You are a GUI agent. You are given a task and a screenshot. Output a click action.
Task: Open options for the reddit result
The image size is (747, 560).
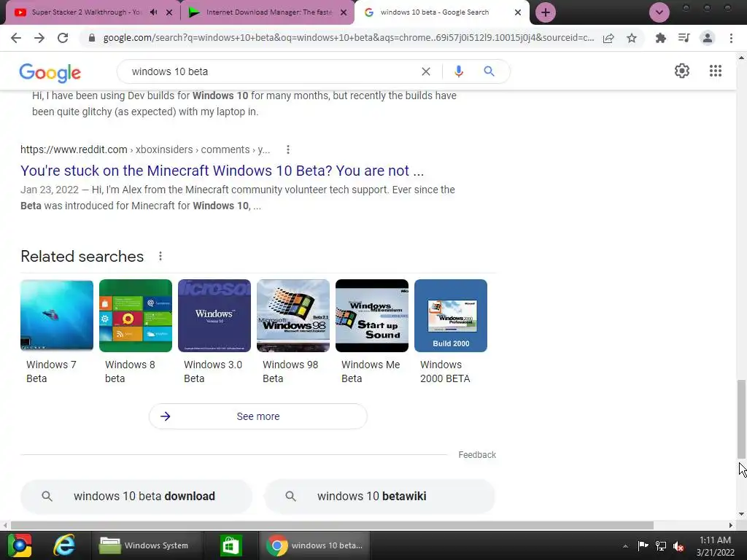(287, 149)
